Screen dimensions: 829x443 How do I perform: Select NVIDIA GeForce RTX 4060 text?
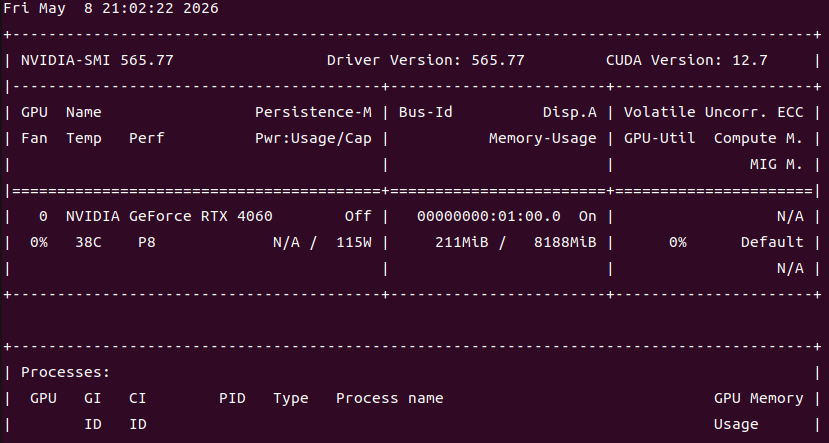point(169,216)
